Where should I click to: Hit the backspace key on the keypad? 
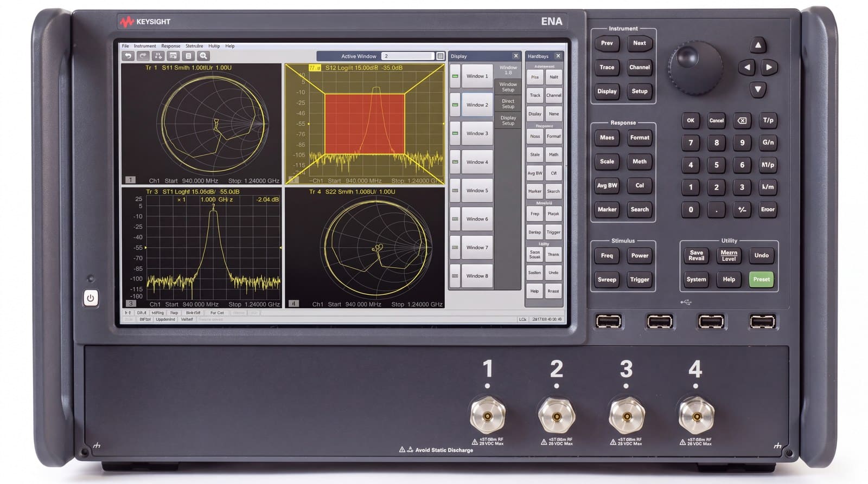[742, 120]
